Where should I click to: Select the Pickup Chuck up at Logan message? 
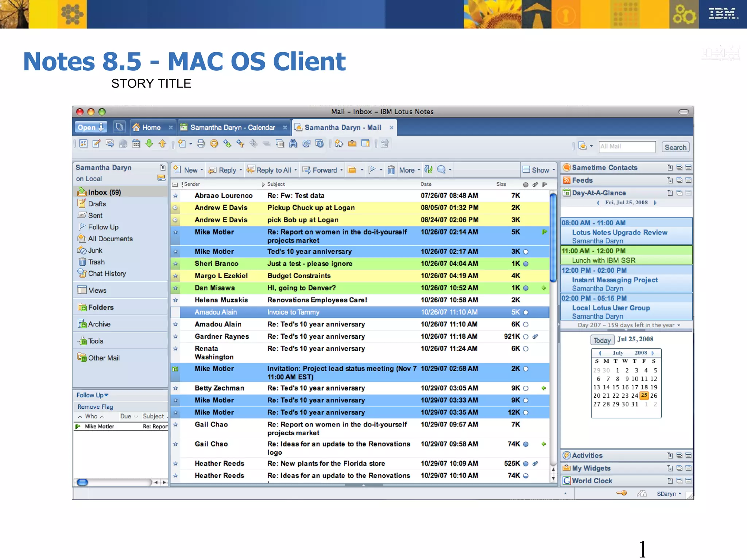click(x=360, y=208)
